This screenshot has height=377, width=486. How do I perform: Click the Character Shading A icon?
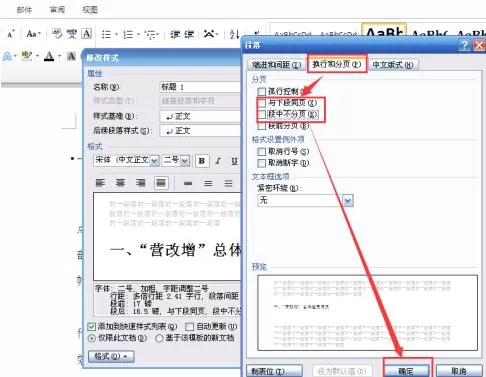tap(71, 56)
